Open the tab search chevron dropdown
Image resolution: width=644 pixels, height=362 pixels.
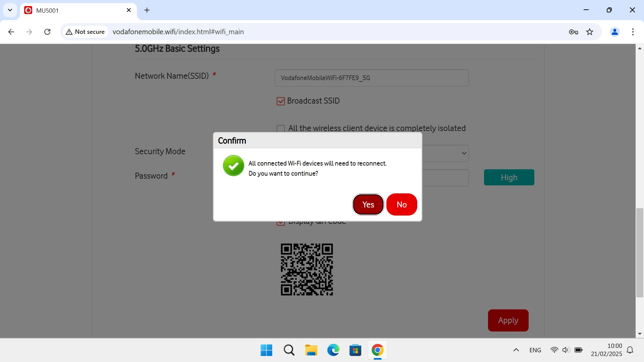pyautogui.click(x=10, y=10)
